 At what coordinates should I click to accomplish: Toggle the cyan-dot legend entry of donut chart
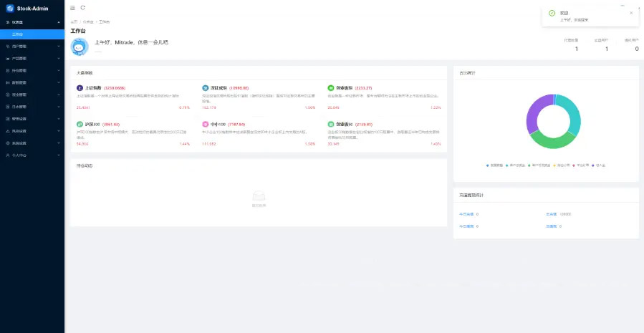click(516, 165)
